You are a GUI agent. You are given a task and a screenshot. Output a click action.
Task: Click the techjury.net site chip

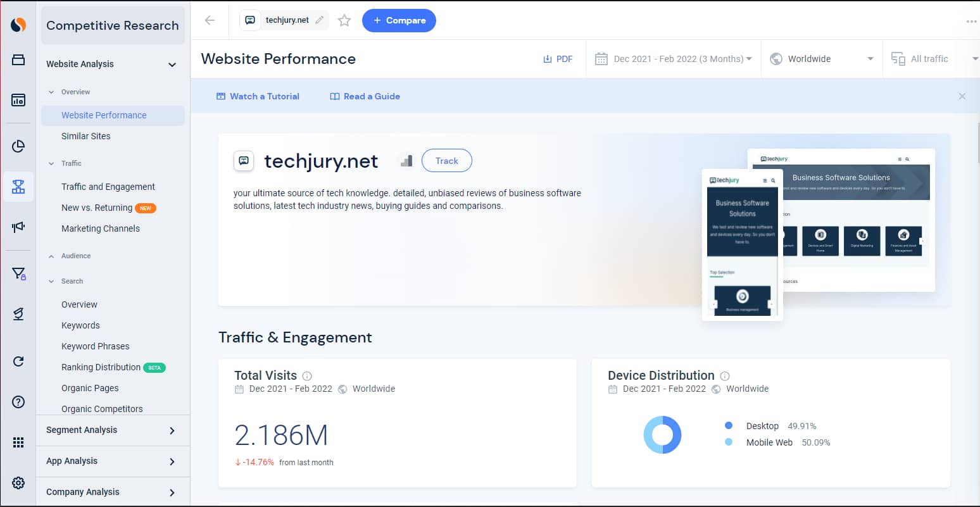tap(284, 20)
